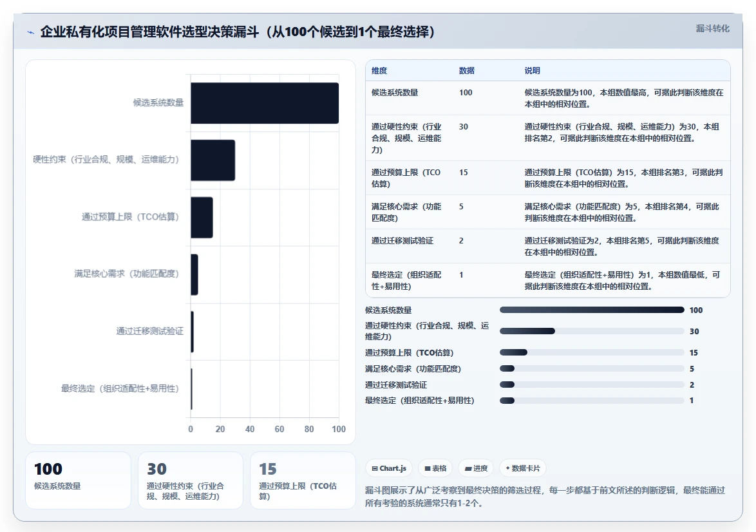The height and width of the screenshot is (532, 756).
Task: Click the value 100 beside the progress bar
Action: pyautogui.click(x=696, y=310)
